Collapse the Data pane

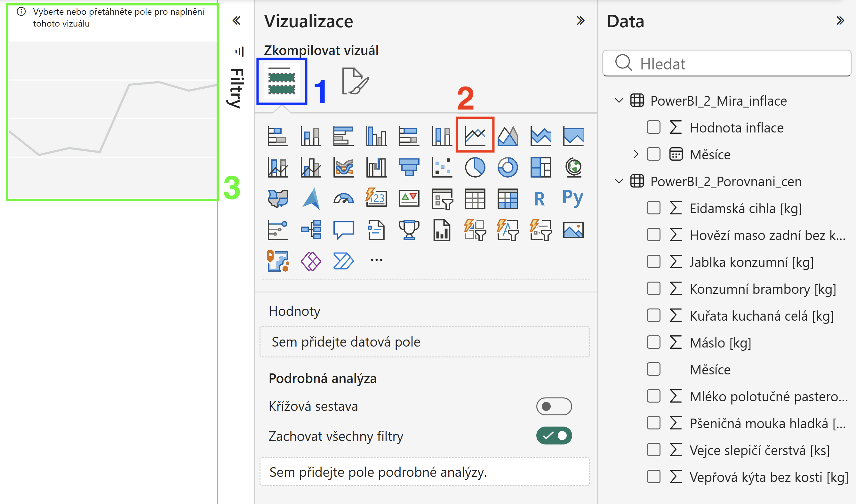click(840, 21)
